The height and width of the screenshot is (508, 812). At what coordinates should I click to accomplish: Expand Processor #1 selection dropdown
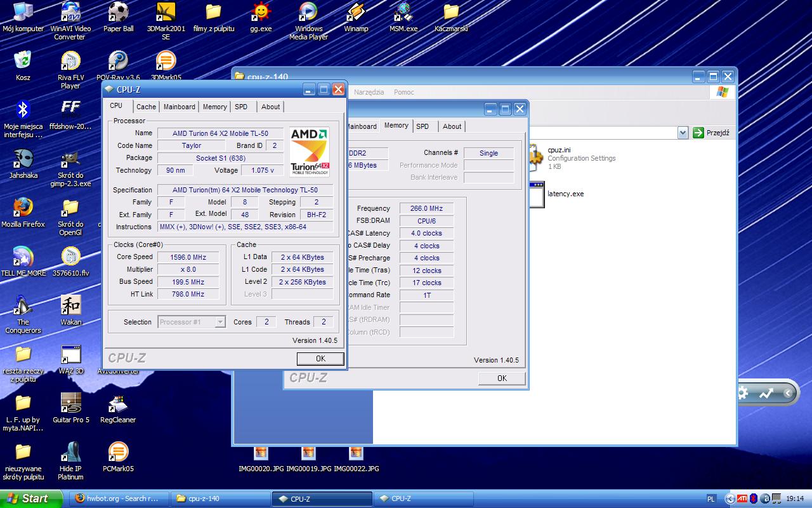(219, 322)
